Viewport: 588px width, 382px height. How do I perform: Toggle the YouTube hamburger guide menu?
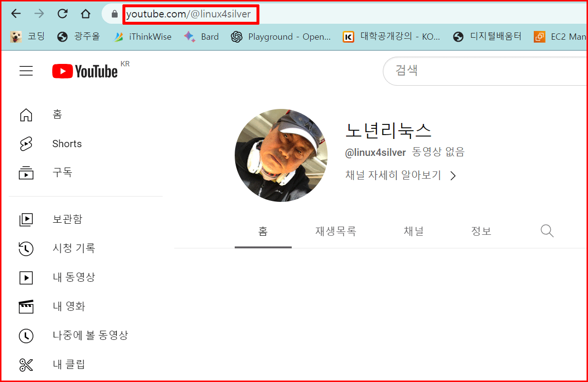pyautogui.click(x=26, y=71)
